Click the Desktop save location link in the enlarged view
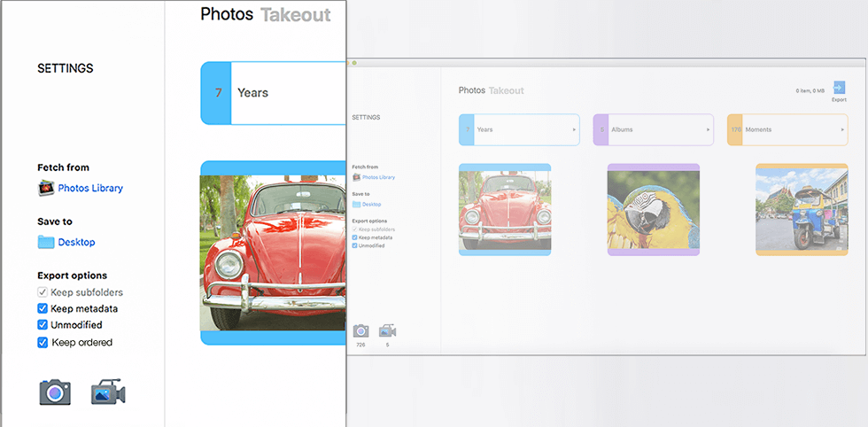Screen dimensions: 868x427 point(76,243)
